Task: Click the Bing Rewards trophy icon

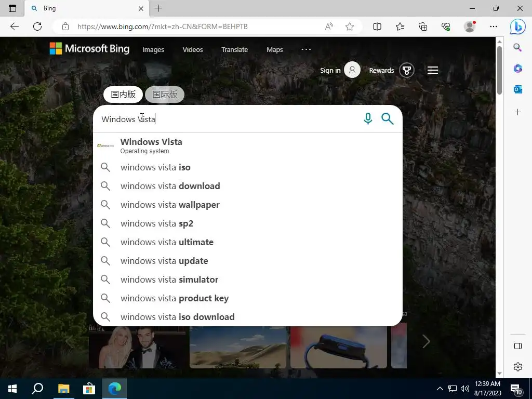Action: (406, 70)
